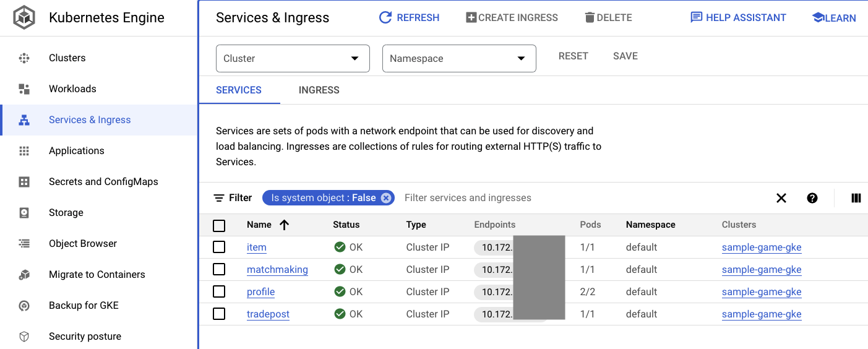Expand the Cluster dropdown
868x349 pixels.
click(x=293, y=59)
